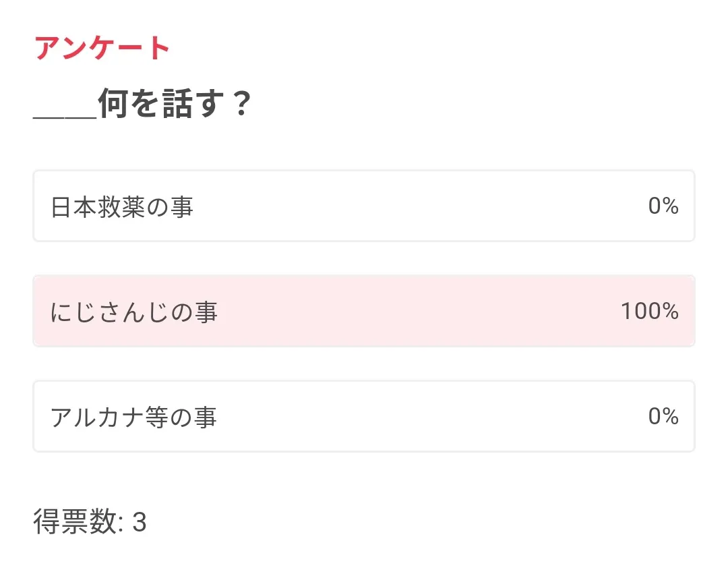
Task: Pick the アルカナ等の事 poll option
Action: pyautogui.click(x=363, y=416)
